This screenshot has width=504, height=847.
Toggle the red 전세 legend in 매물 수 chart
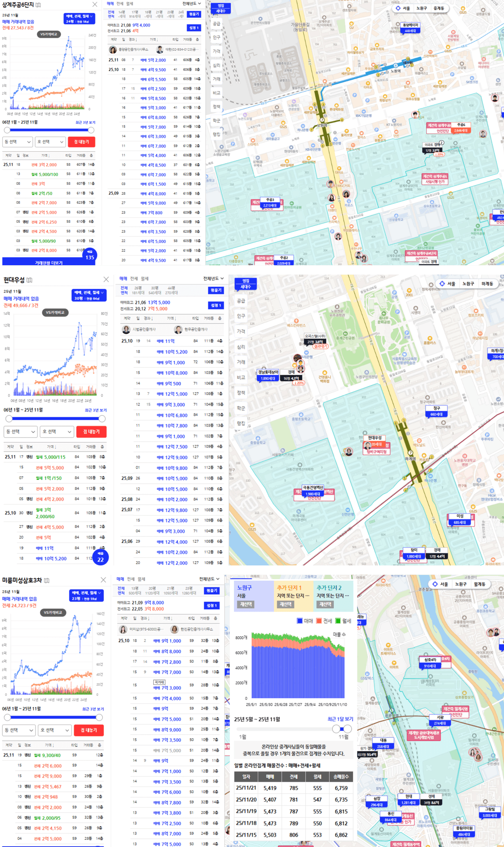coord(324,621)
